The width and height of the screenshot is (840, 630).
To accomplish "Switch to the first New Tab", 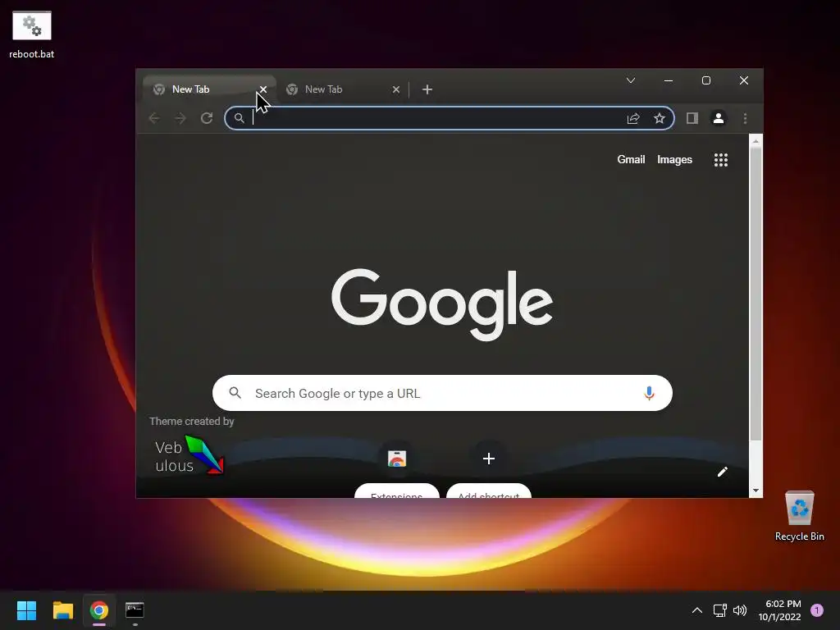I will (209, 89).
